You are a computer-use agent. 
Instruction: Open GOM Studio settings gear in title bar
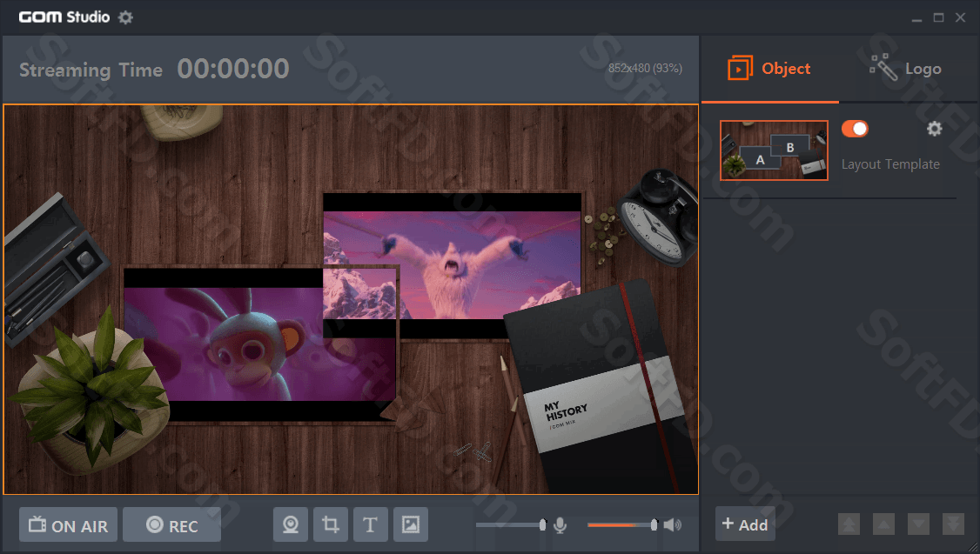(x=125, y=17)
